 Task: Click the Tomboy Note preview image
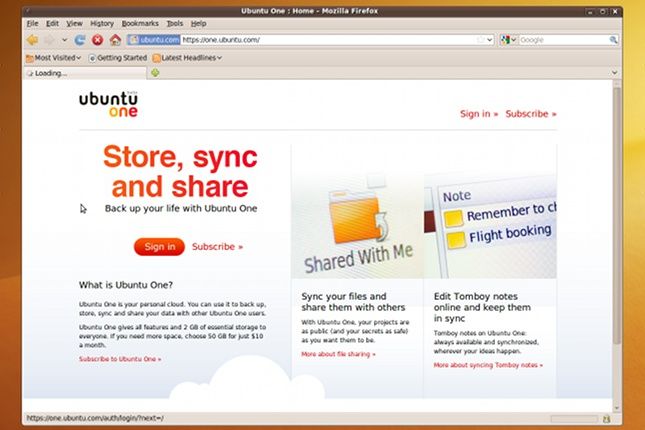tap(490, 226)
